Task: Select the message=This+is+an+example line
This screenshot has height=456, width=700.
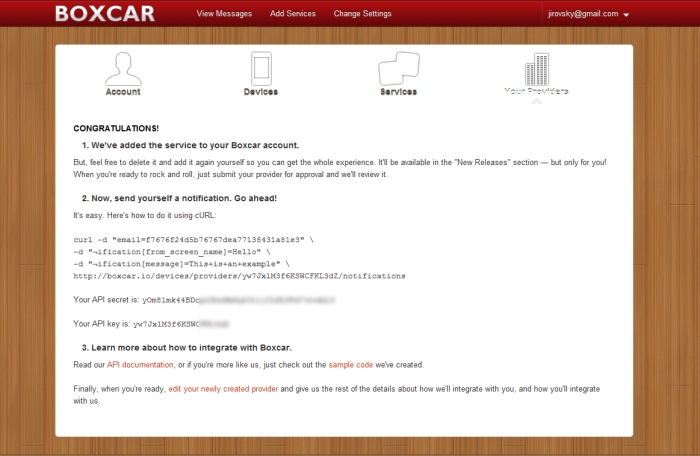Action: pyautogui.click(x=182, y=264)
